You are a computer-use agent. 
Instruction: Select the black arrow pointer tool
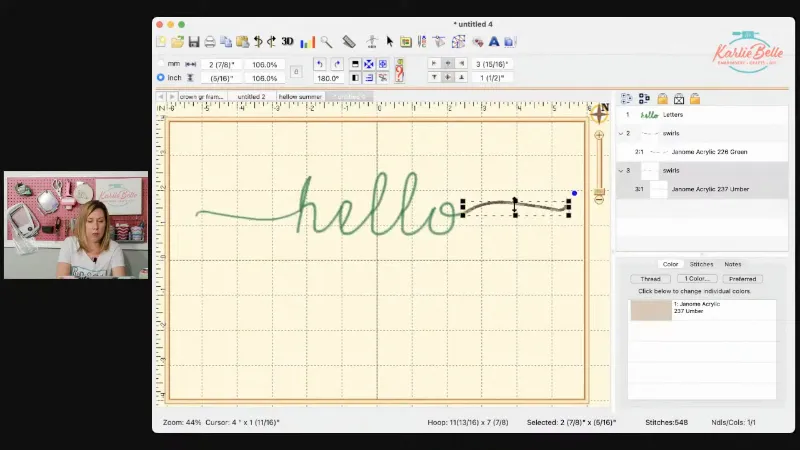tap(390, 42)
